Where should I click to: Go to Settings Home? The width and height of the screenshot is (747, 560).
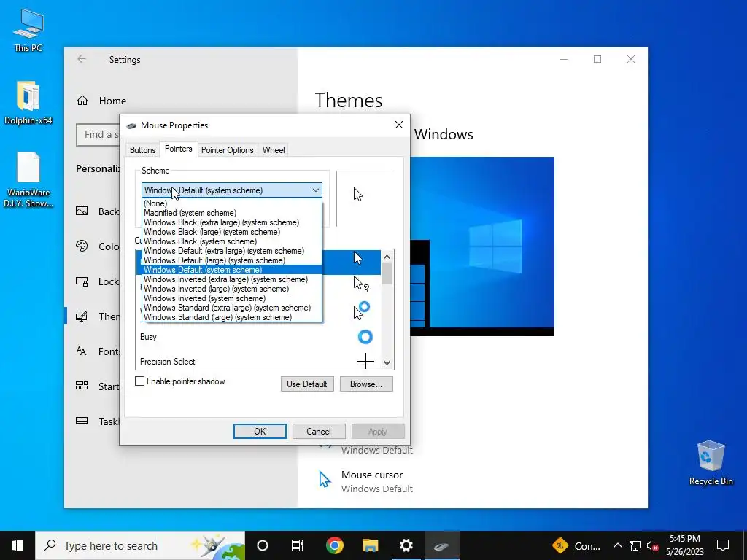(x=101, y=101)
